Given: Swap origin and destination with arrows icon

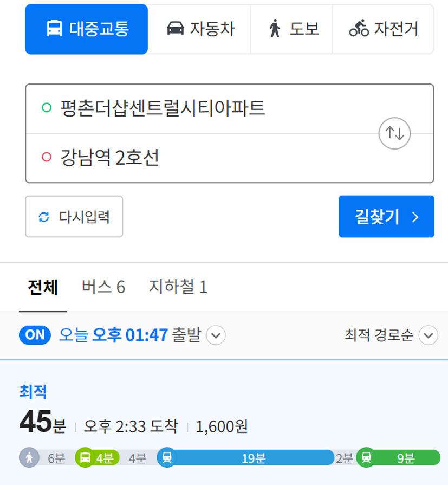Looking at the screenshot, I should [x=394, y=133].
